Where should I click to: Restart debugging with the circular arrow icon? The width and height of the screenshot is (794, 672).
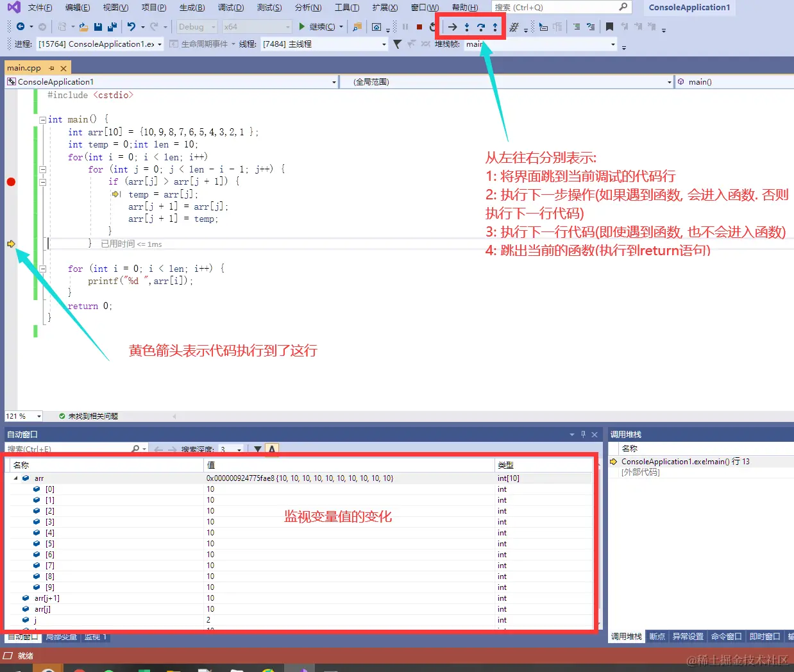432,27
